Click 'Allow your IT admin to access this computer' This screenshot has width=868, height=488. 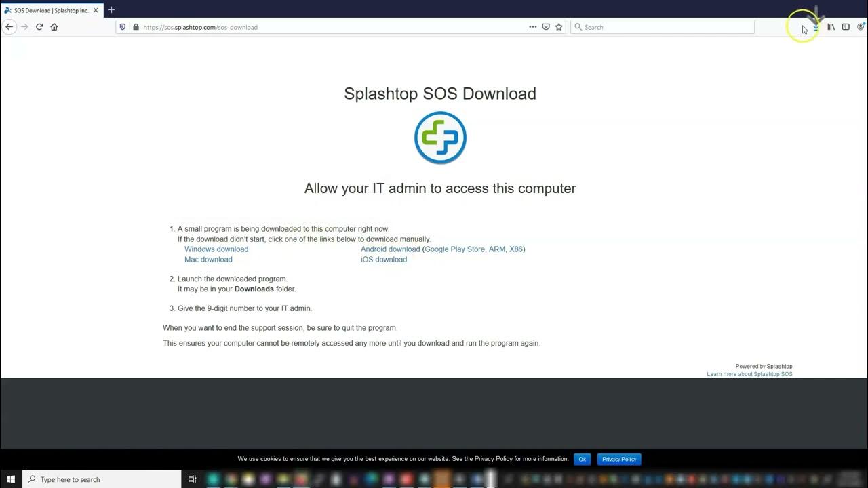pyautogui.click(x=440, y=188)
